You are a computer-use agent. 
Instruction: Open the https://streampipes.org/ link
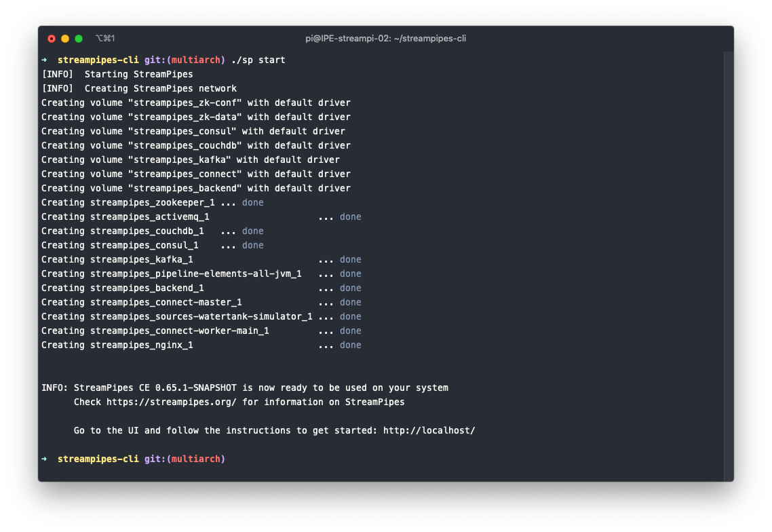click(171, 402)
